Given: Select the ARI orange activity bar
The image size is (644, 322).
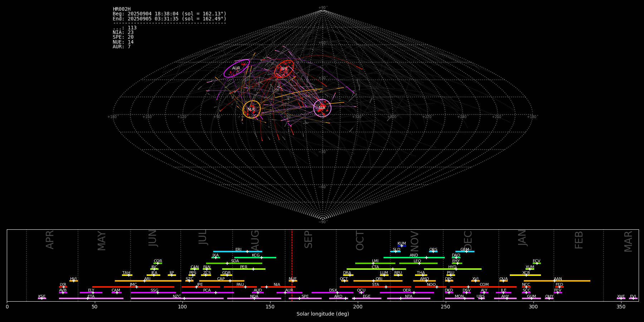Looking at the screenshot, I should point(148,281).
